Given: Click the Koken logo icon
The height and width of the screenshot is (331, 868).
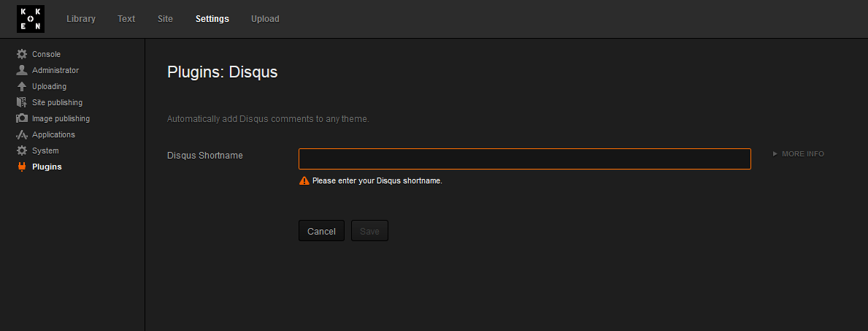Looking at the screenshot, I should (x=31, y=19).
